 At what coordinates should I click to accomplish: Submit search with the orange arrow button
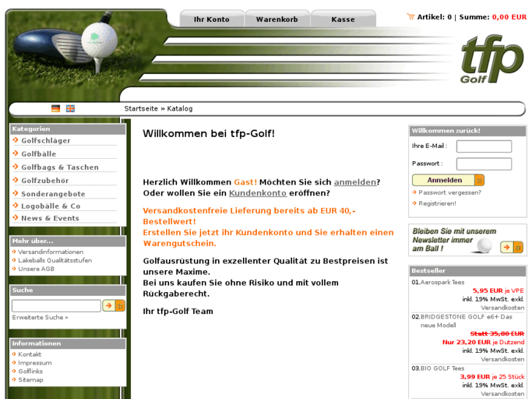113,305
